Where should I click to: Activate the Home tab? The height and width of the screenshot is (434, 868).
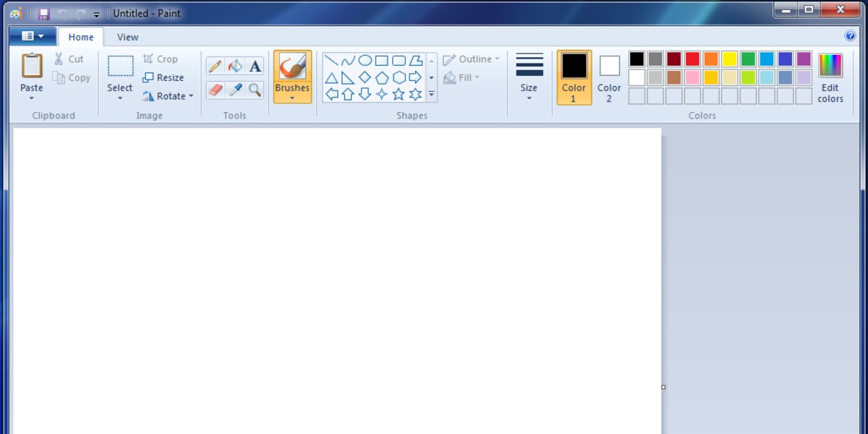tap(80, 37)
